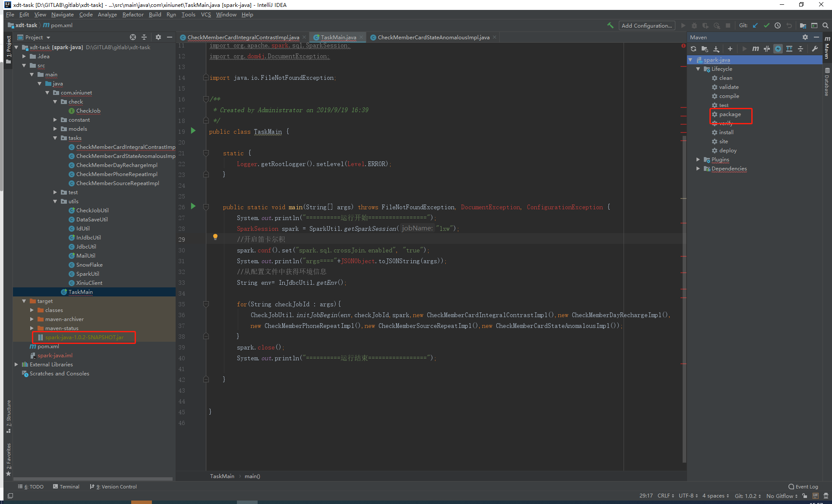Select the package lifecycle goal

(x=730, y=114)
